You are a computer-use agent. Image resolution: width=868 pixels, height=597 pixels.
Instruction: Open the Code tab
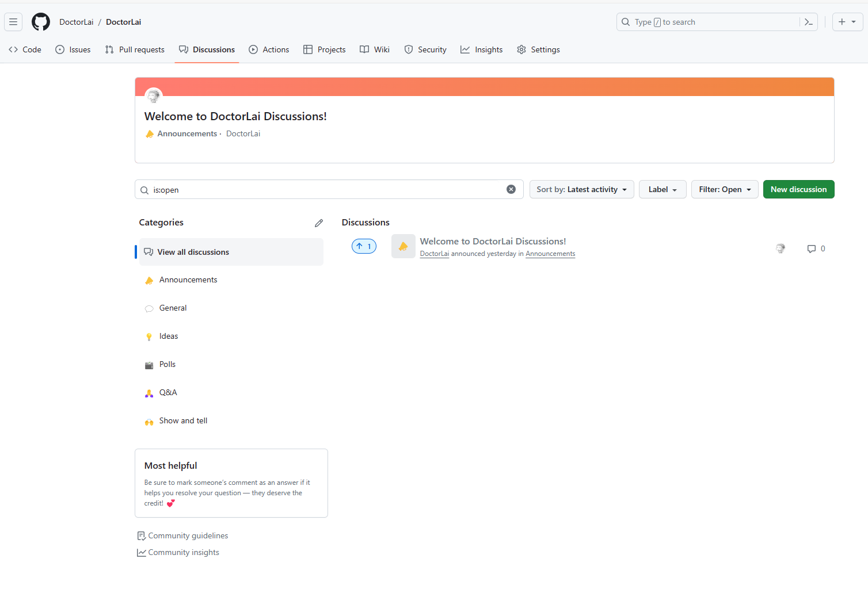tap(25, 49)
